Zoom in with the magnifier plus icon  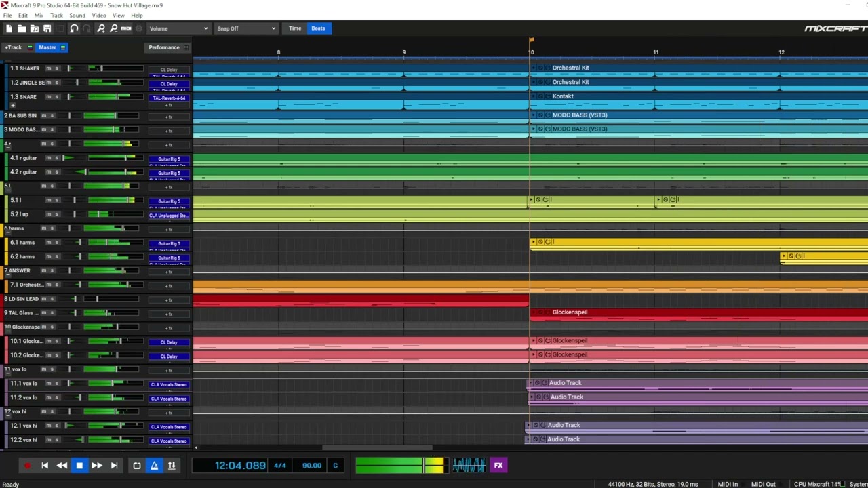click(100, 28)
